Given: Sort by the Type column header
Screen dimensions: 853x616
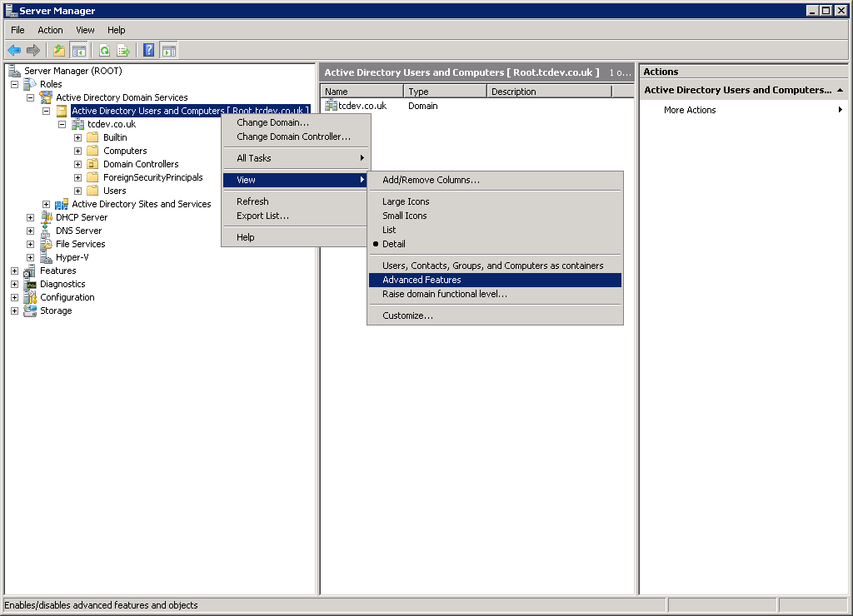Looking at the screenshot, I should [445, 92].
